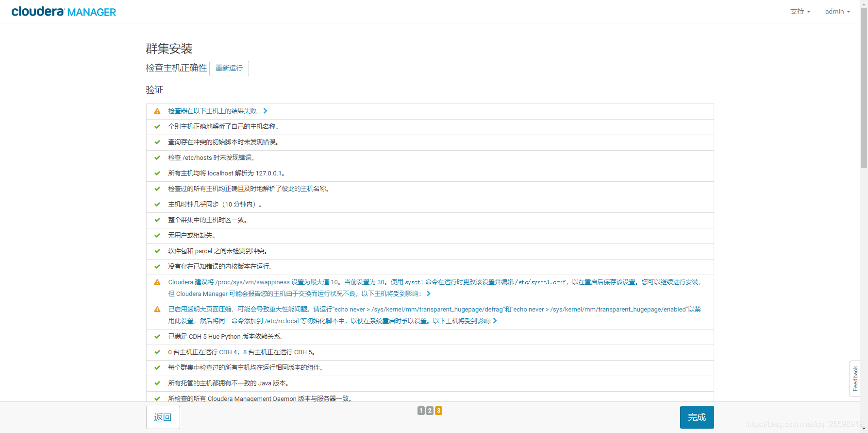Image resolution: width=868 pixels, height=433 pixels.
Task: Click check icon beside 主机时钟几乎同步
Action: (157, 205)
